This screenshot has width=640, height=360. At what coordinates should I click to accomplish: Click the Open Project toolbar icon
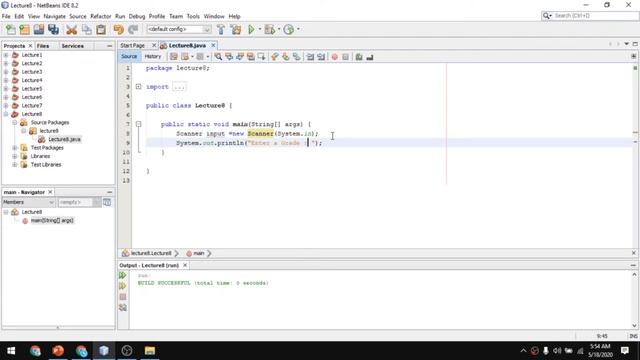click(x=39, y=29)
